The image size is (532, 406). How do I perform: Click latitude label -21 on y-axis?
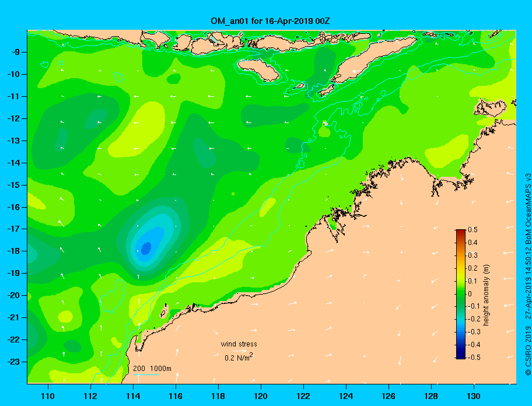13,318
